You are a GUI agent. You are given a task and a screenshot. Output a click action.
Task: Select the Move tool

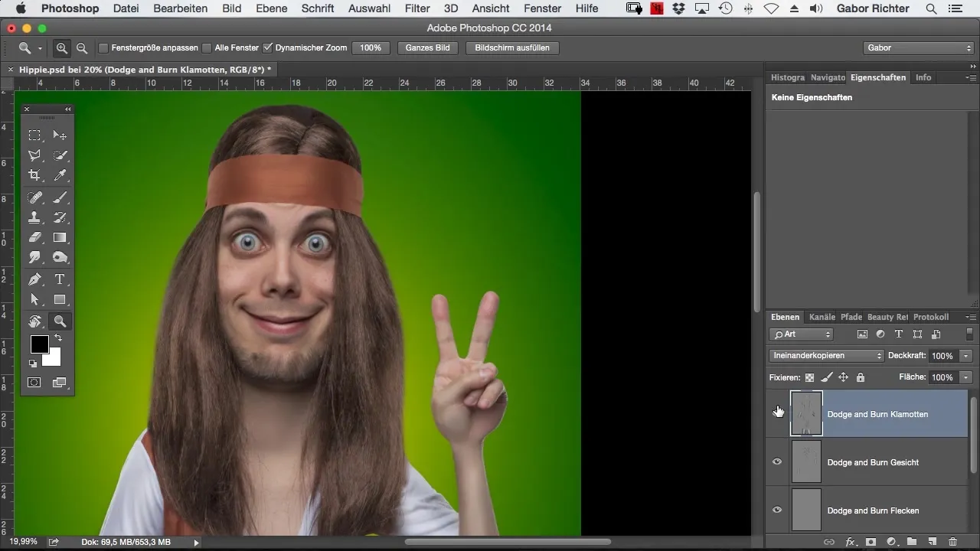60,135
